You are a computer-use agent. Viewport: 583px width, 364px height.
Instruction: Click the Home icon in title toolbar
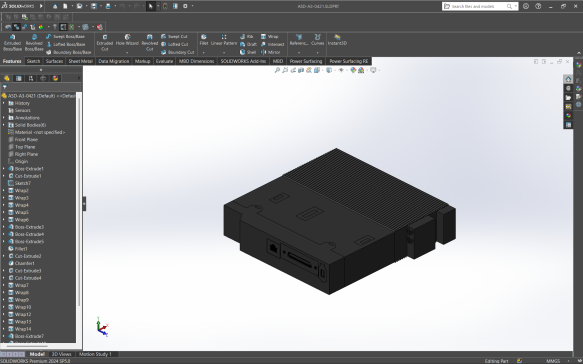tap(55, 6)
